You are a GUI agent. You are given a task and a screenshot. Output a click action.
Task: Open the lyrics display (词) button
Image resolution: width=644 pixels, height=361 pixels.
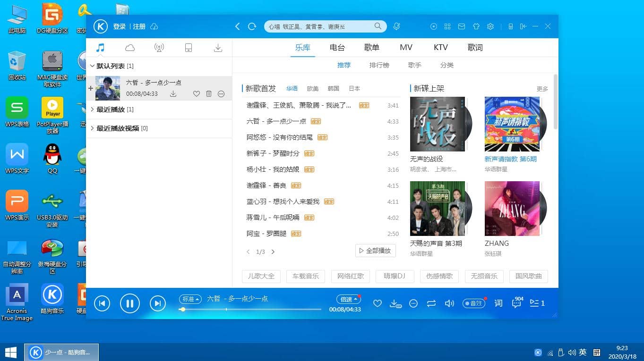click(498, 303)
